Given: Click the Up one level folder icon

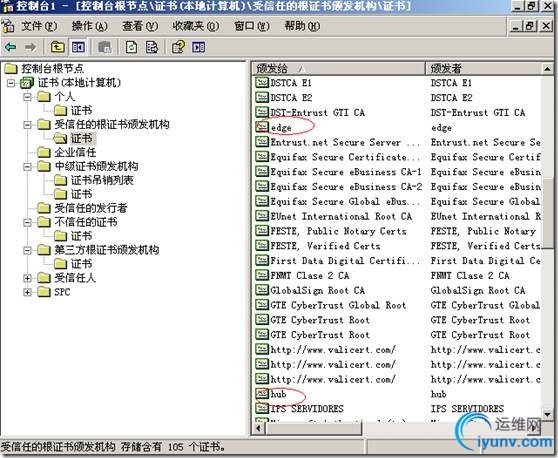Looking at the screenshot, I should (57, 47).
